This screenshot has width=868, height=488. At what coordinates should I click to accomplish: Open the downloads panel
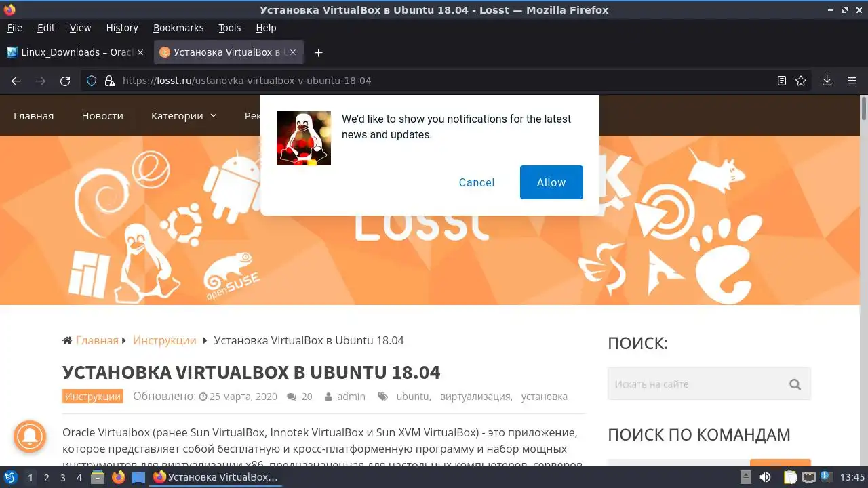pos(827,81)
